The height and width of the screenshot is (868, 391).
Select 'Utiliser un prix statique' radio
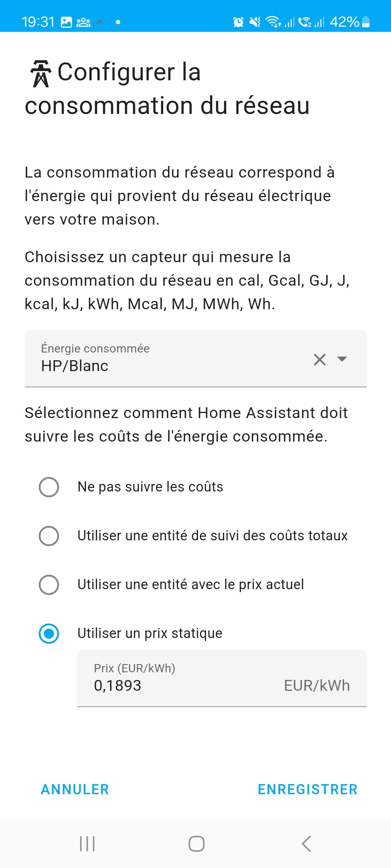(x=49, y=633)
